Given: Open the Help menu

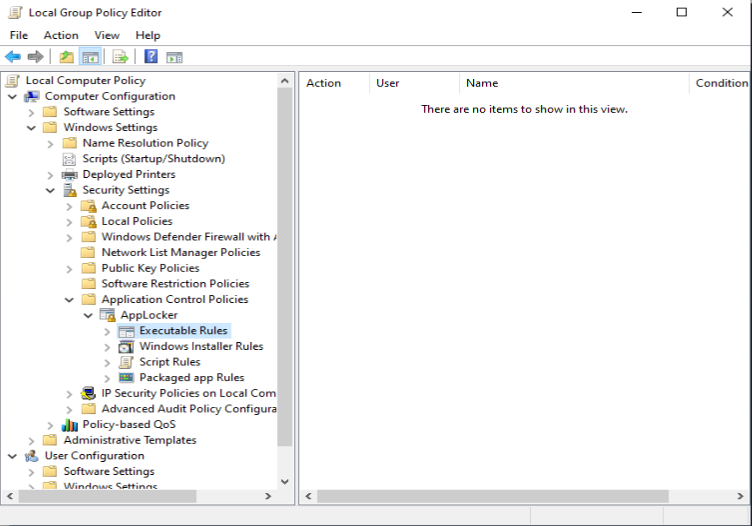Looking at the screenshot, I should point(148,35).
